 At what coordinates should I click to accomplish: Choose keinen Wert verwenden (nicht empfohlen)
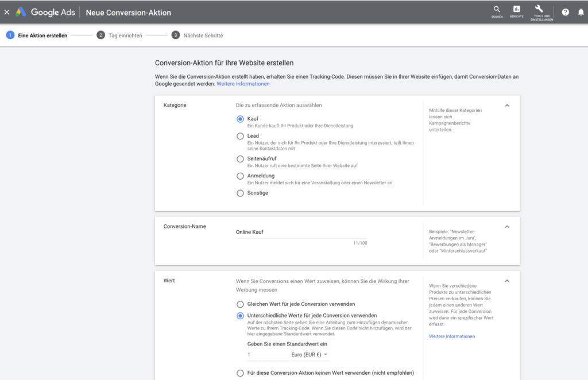240,373
